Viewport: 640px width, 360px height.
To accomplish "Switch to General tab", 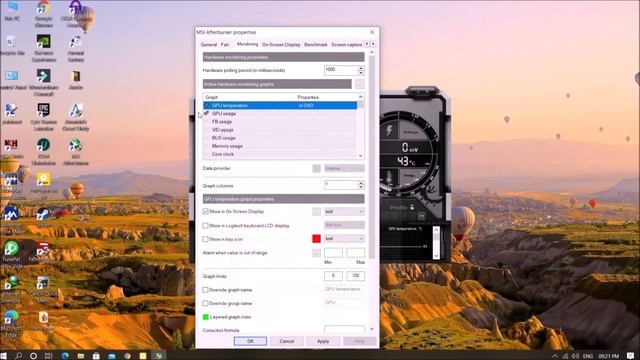I will coord(209,44).
